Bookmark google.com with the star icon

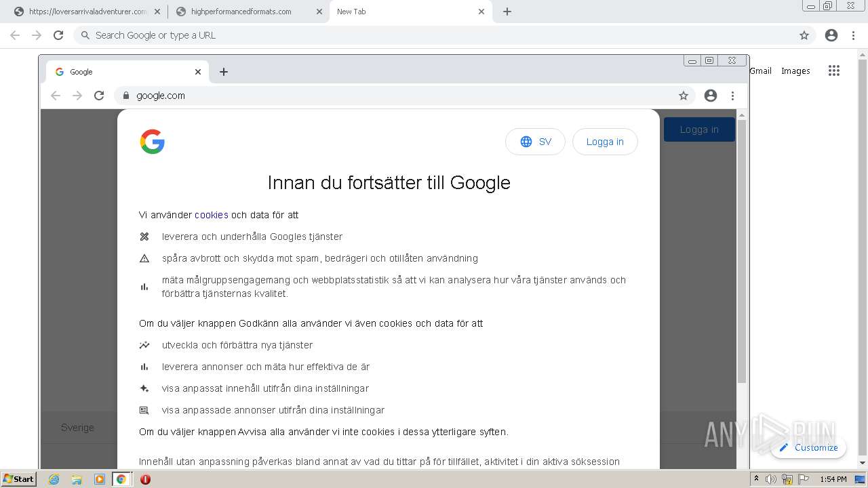coord(684,96)
